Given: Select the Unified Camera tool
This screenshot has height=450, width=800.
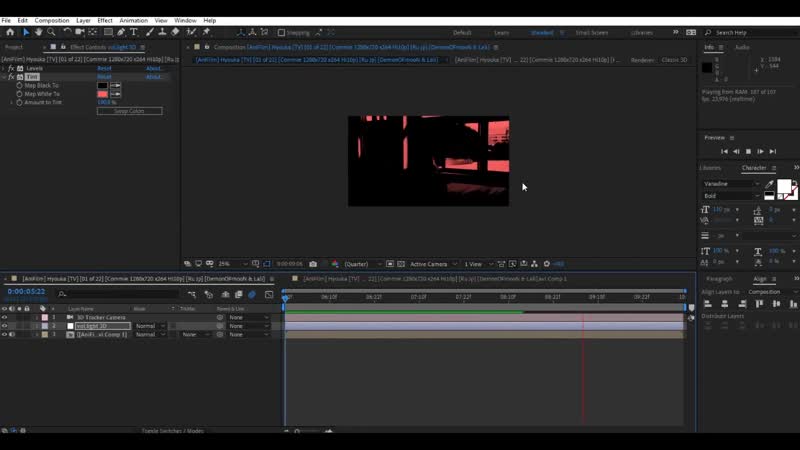Looking at the screenshot, I should (x=80, y=32).
